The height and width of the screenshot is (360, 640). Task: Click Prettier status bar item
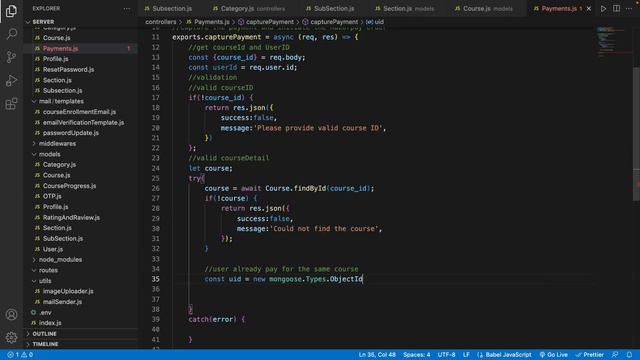[589, 355]
